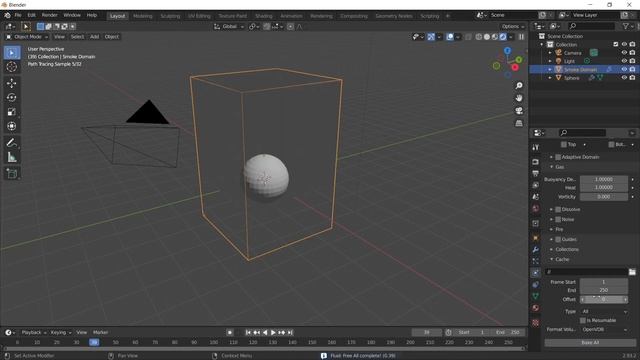Hide the Smoke Domain in viewport
This screenshot has height=360, width=640.
click(624, 69)
